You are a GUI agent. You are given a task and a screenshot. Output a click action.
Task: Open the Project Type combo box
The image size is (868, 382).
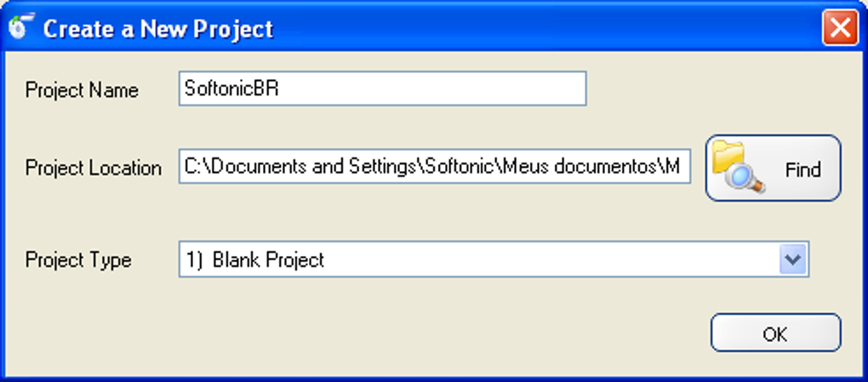pyautogui.click(x=492, y=259)
